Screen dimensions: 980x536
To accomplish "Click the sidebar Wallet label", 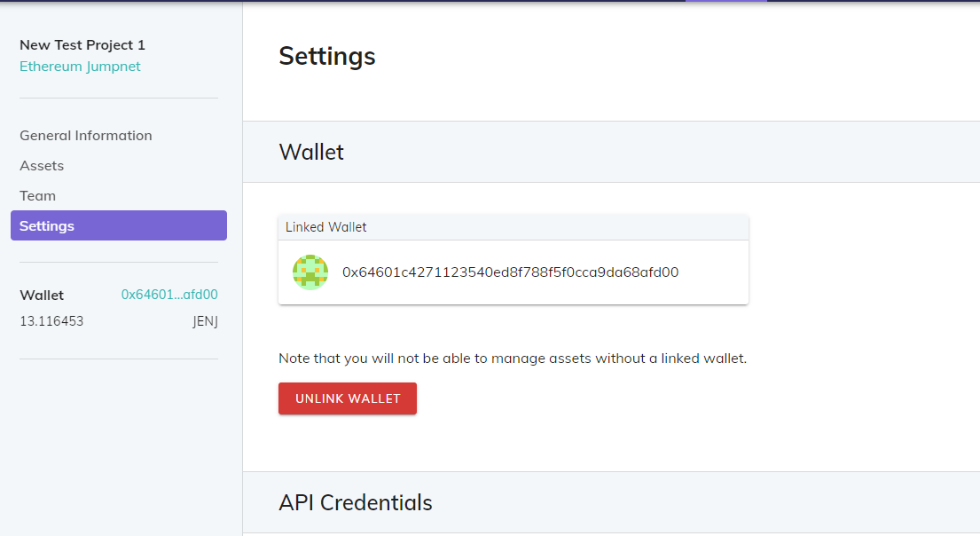I will (42, 296).
